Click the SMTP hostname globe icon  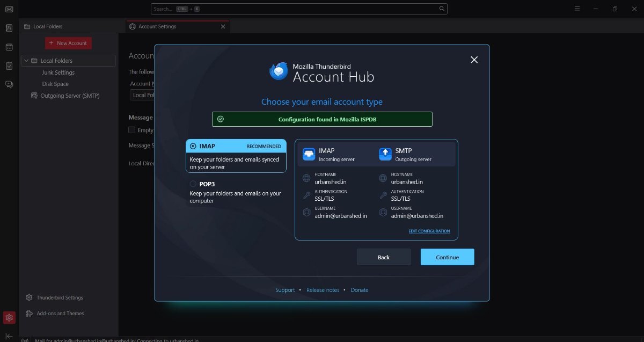[383, 178]
